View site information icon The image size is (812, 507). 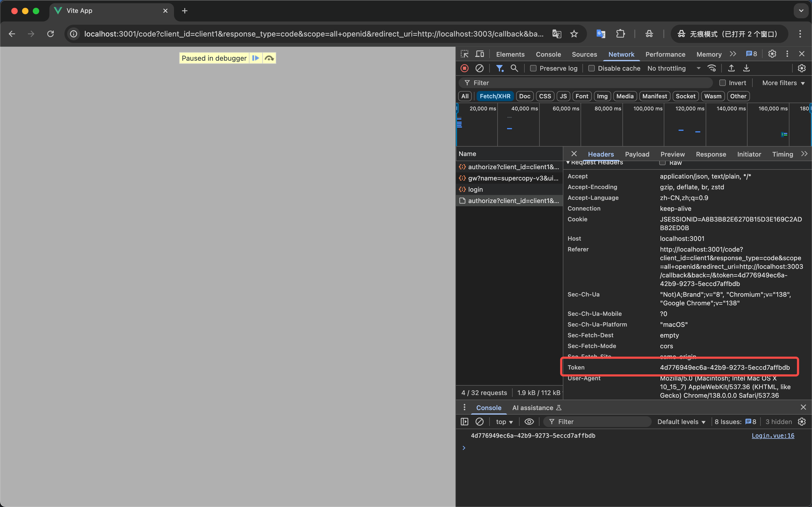[73, 34]
